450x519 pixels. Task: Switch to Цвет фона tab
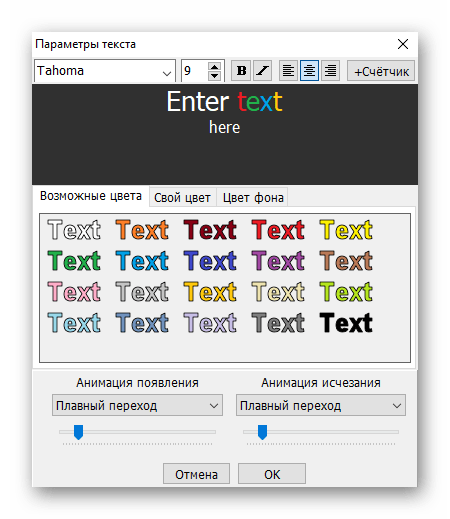[x=253, y=198]
